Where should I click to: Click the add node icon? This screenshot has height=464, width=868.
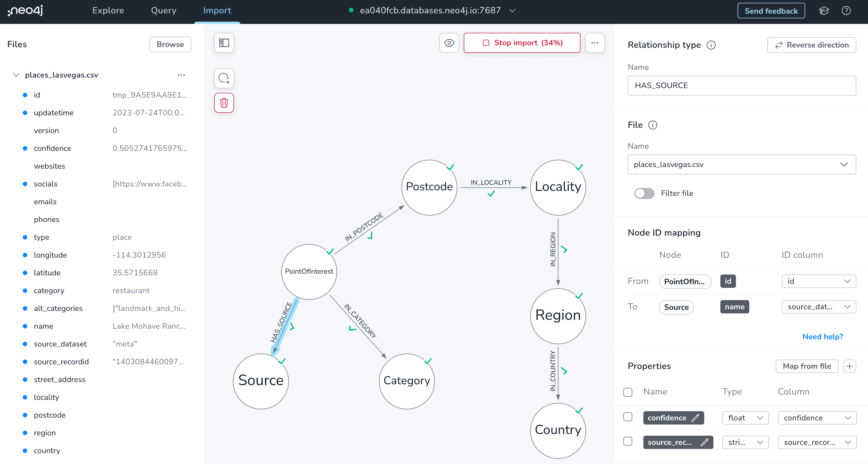[224, 78]
